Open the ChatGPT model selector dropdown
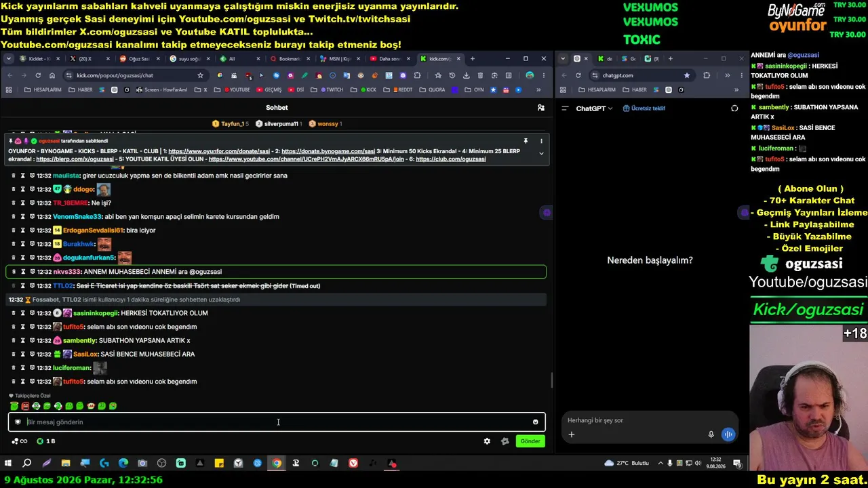The width and height of the screenshot is (868, 488). pyautogui.click(x=594, y=108)
